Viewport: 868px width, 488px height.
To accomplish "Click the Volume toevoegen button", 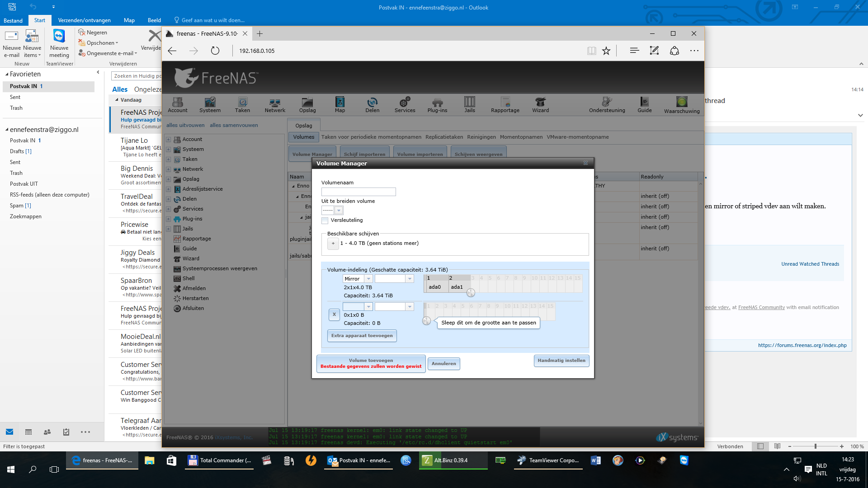I will click(371, 363).
